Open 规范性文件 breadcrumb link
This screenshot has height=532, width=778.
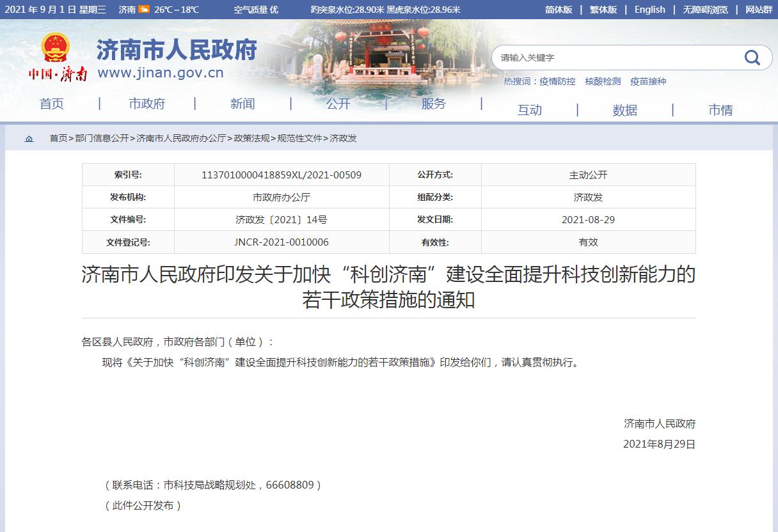coord(299,138)
